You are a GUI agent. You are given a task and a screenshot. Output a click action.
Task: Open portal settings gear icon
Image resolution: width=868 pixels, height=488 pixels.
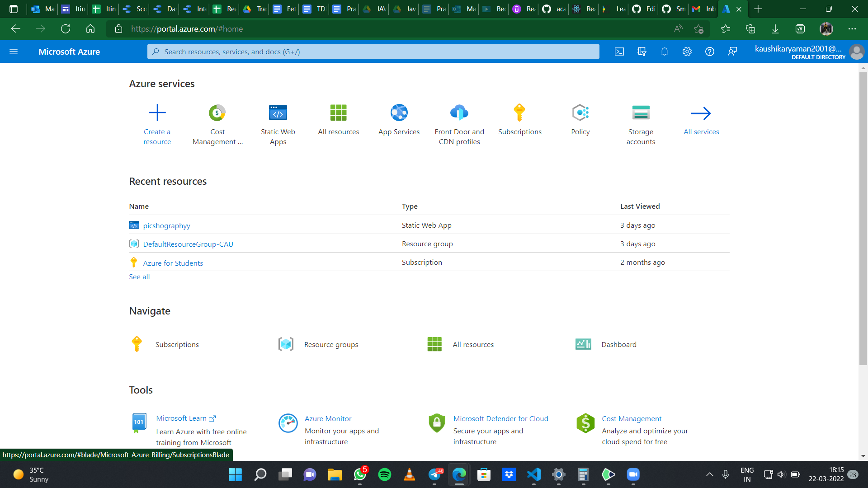coord(687,52)
